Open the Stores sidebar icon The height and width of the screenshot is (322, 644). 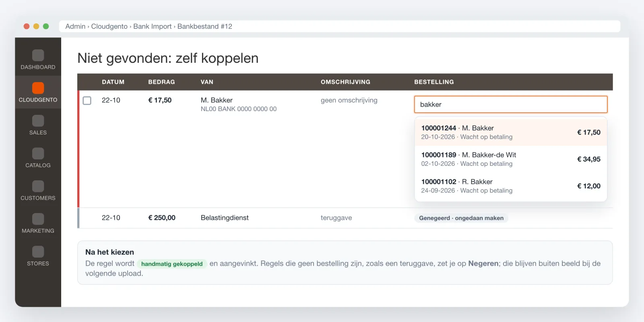click(38, 252)
